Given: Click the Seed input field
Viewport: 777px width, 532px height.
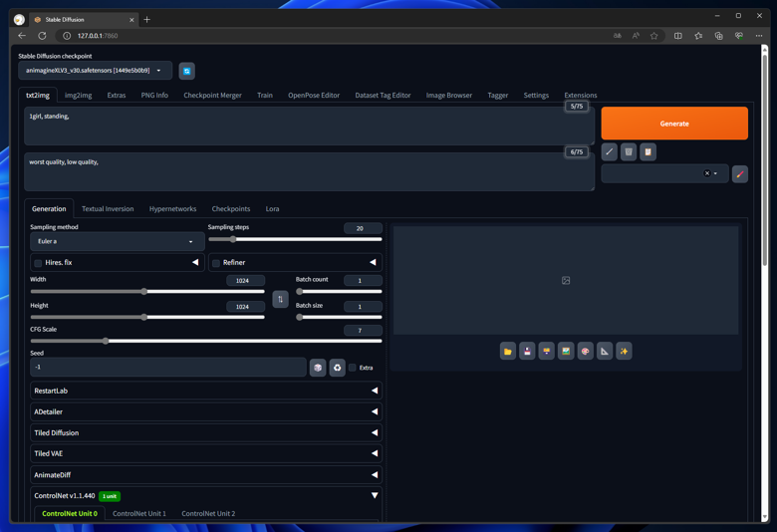Looking at the screenshot, I should (168, 368).
